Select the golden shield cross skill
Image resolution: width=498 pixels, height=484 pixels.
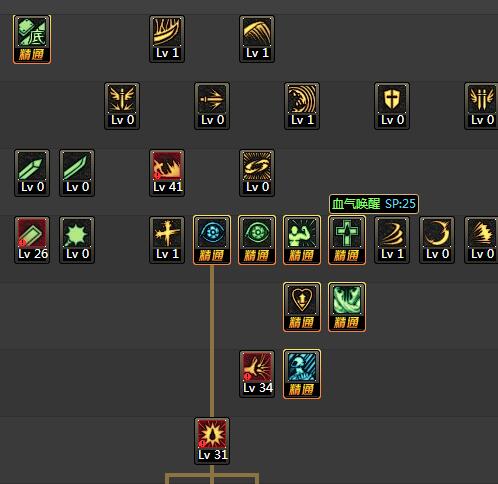click(392, 106)
